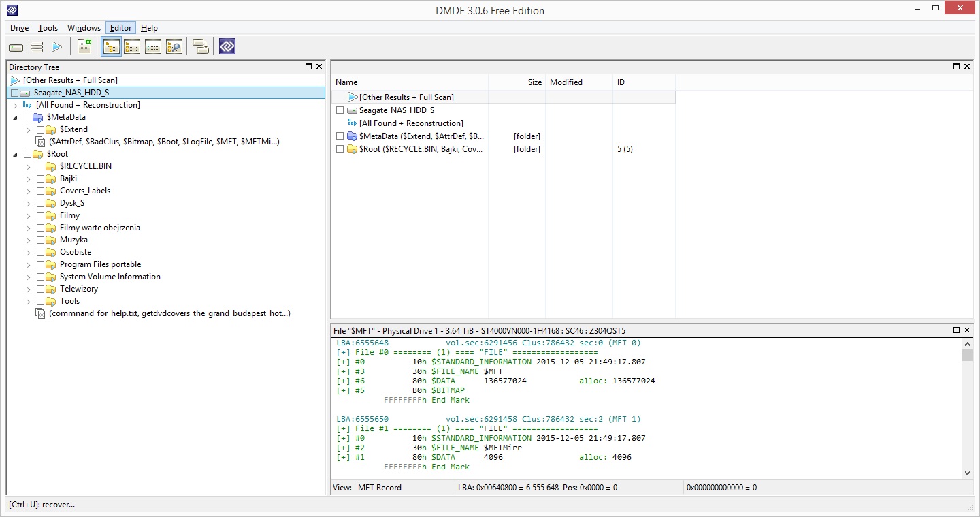Screen dimensions: 980x517
Task: Expand the Dysk_S folder
Action: pos(28,203)
